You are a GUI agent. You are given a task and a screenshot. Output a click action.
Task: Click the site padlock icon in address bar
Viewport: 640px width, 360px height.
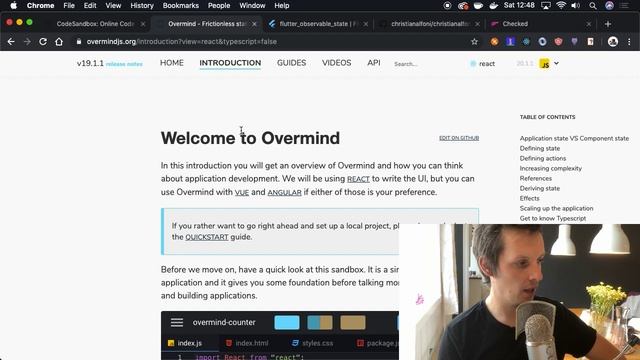tap(79, 42)
